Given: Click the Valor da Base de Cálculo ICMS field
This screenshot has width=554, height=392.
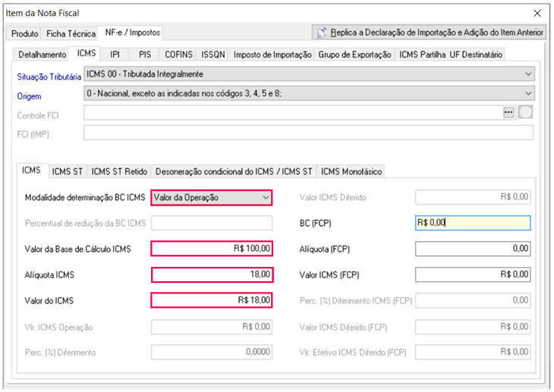Looking at the screenshot, I should coord(211,249).
